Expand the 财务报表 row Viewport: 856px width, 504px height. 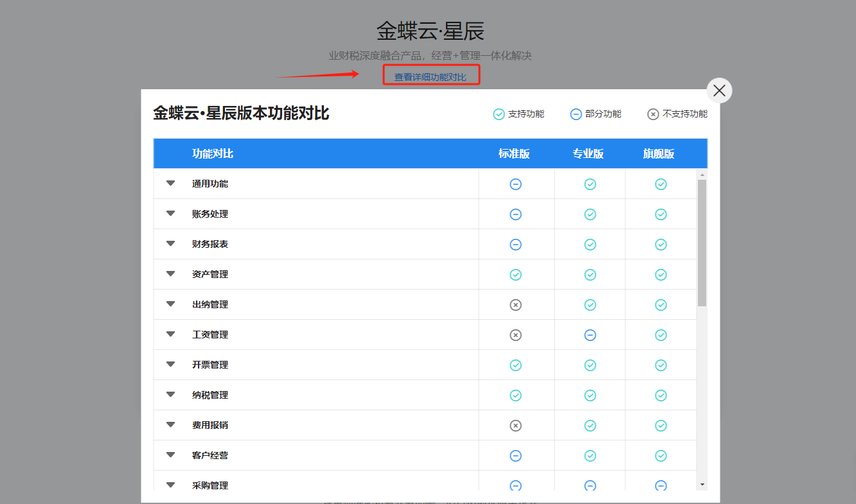click(170, 244)
